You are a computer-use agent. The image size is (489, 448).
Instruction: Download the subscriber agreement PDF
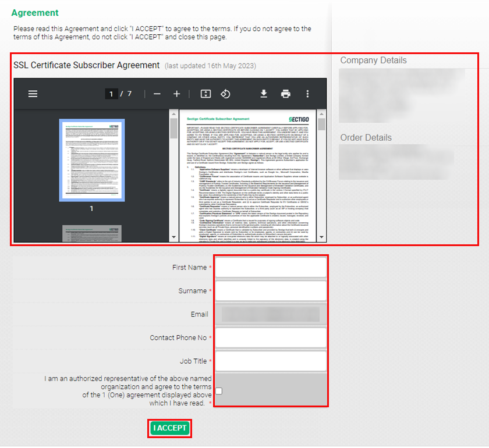coord(264,94)
